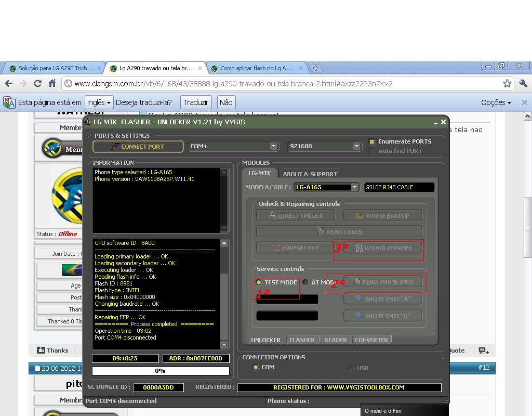The width and height of the screenshot is (532, 416).
Task: Click the FORMAT FAT button
Action: (296, 248)
